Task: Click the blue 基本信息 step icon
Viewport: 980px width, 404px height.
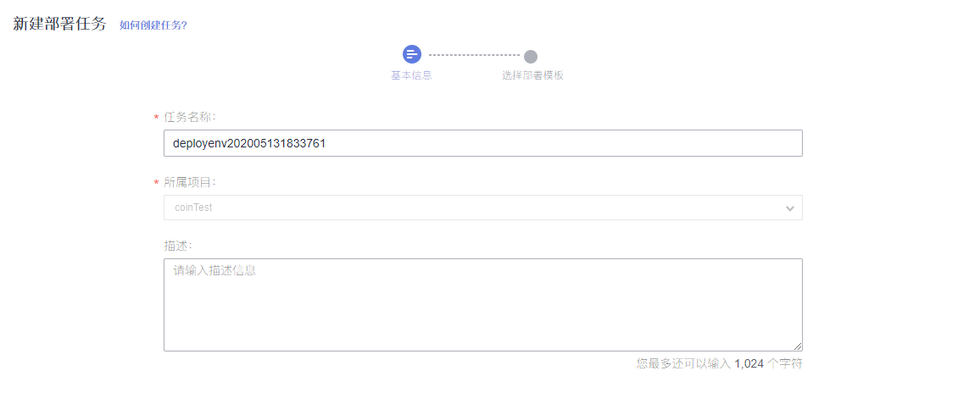Action: 412,55
